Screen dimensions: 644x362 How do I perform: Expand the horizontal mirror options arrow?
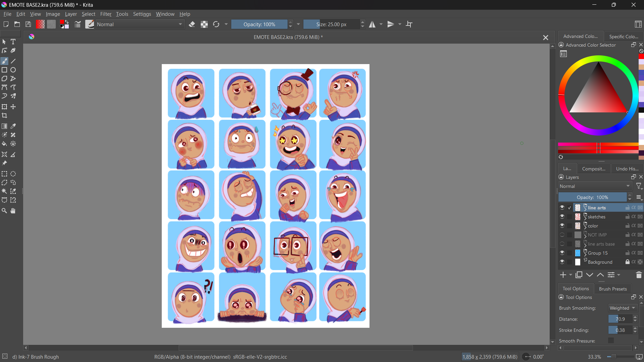pos(381,24)
